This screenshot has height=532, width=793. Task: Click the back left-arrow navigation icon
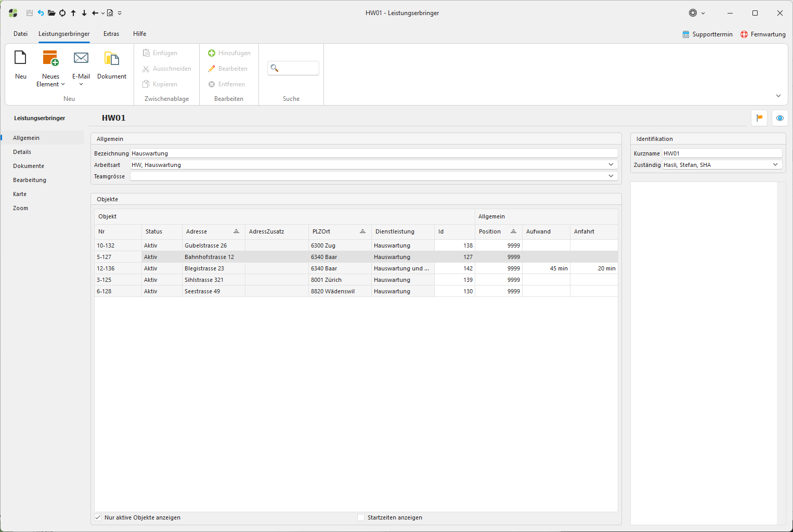[95, 13]
